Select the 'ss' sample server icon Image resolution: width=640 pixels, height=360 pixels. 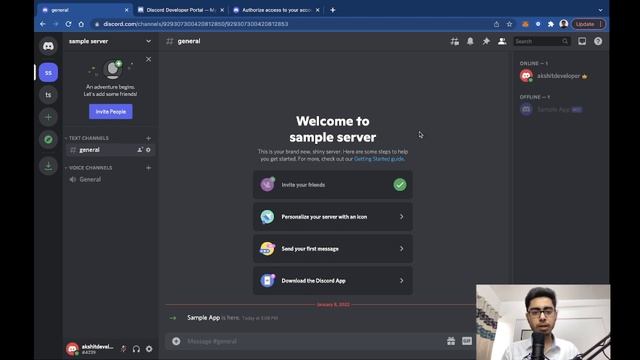click(x=48, y=73)
